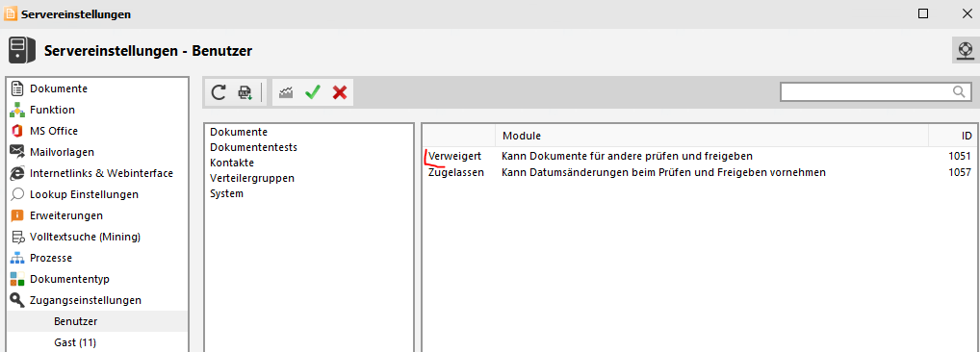Click the Dokumententyp colored squares icon
The height and width of the screenshot is (352, 980).
pos(17,279)
